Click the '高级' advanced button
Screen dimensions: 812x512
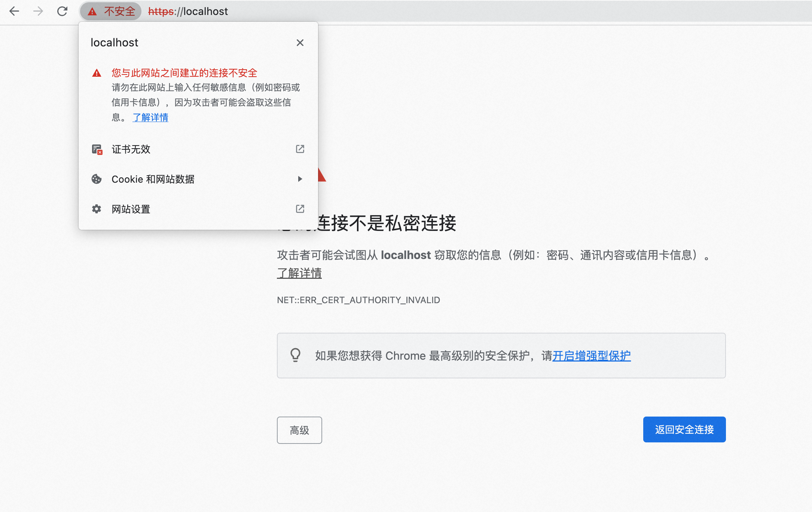point(299,430)
